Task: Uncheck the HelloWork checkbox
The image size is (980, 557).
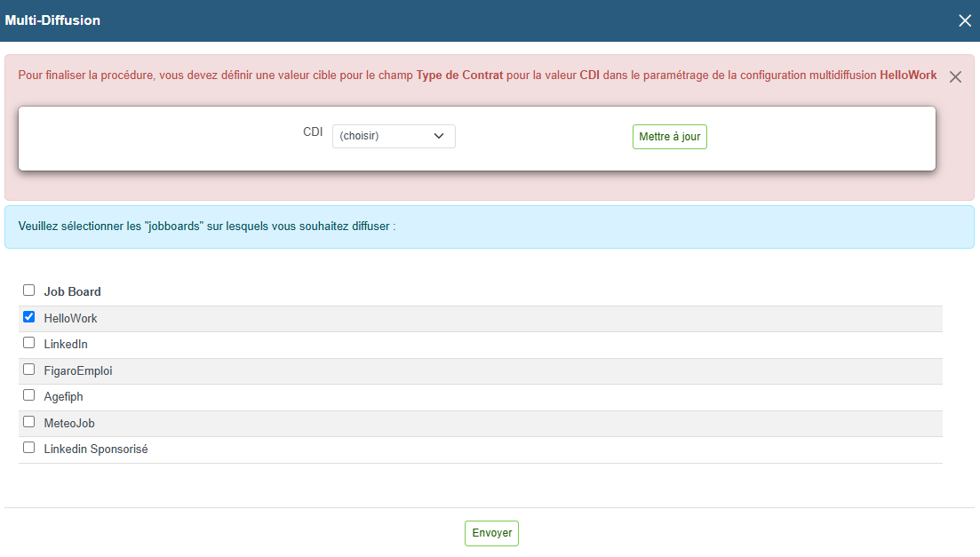Action: [28, 317]
